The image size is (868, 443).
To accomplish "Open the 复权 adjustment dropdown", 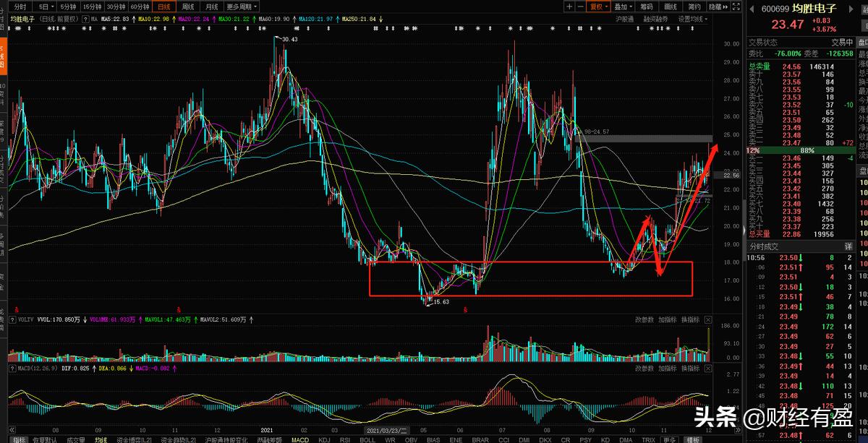I will pyautogui.click(x=598, y=7).
